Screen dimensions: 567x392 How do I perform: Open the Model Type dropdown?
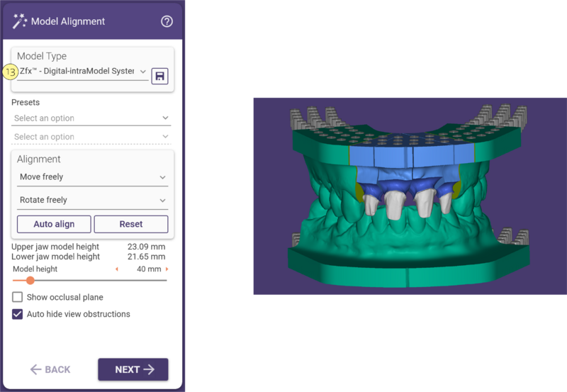(82, 71)
